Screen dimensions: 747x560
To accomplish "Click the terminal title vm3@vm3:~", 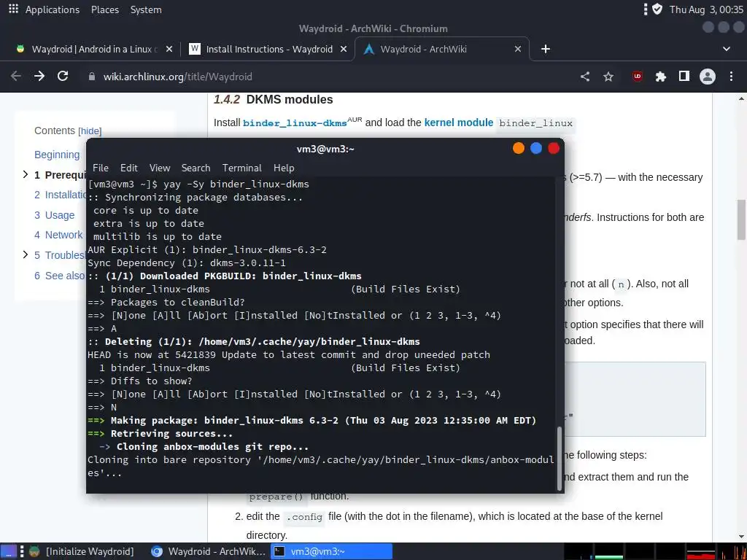I will tap(325, 149).
